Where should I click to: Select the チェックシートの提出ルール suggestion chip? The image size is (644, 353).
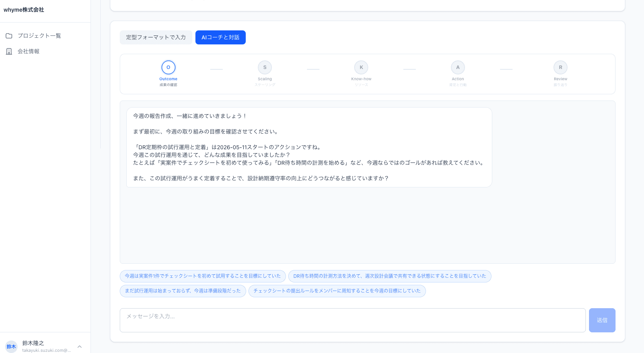(337, 291)
